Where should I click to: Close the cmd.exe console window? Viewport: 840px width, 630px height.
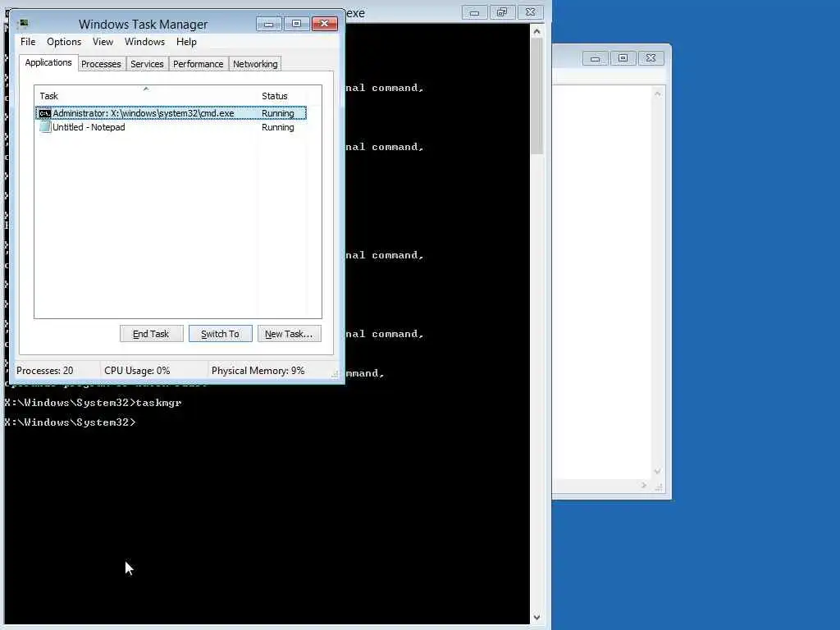(530, 12)
